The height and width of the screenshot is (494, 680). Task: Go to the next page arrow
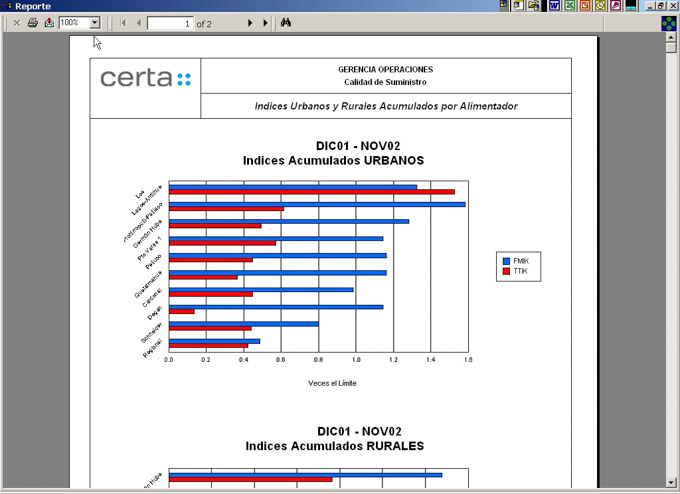pos(250,22)
